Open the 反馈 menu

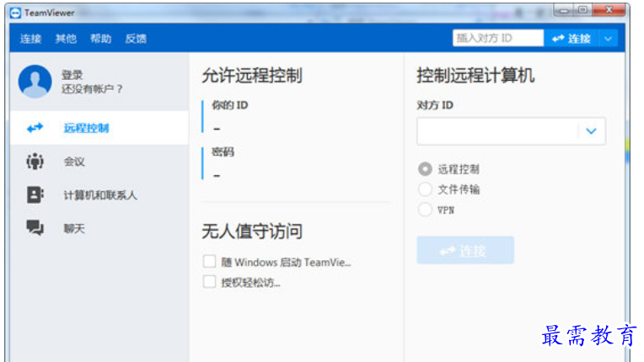(x=136, y=39)
